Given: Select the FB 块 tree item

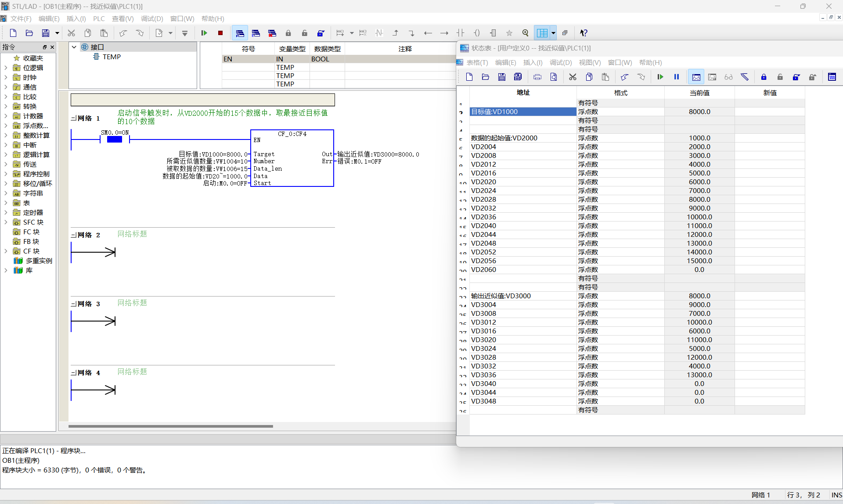Looking at the screenshot, I should (x=31, y=241).
